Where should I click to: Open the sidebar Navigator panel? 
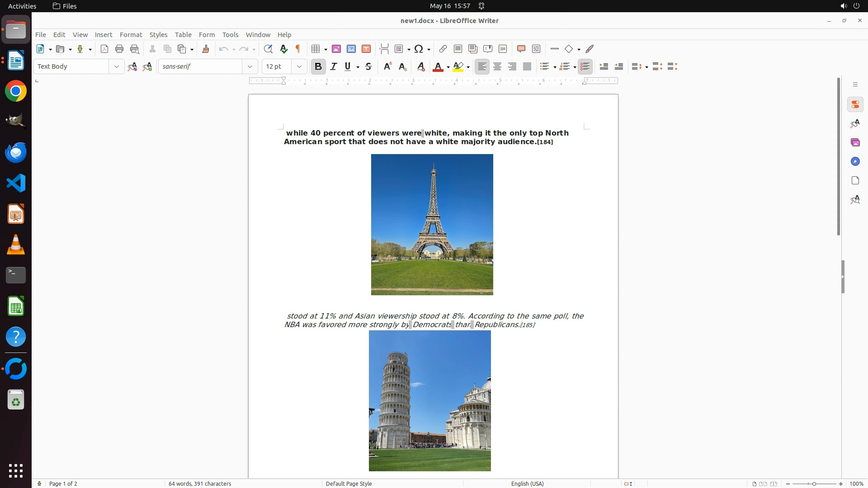(x=855, y=162)
